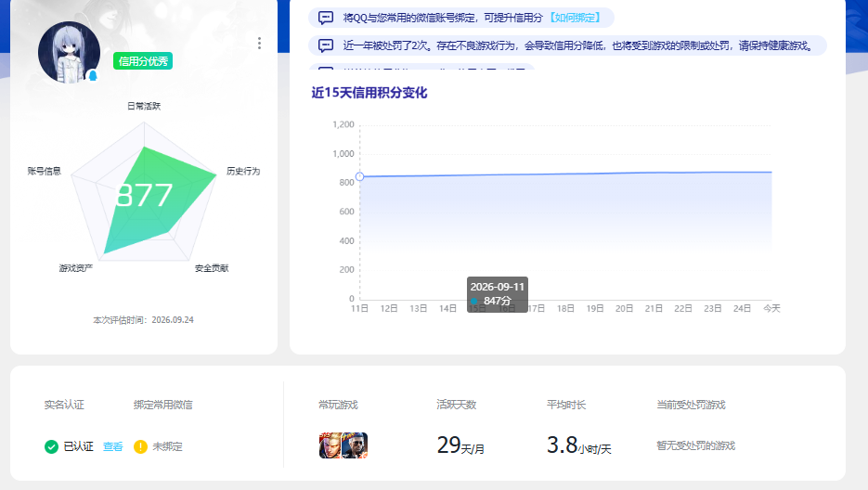Open the 如何绑定 link
Image resolution: width=868 pixels, height=490 pixels.
click(x=576, y=18)
